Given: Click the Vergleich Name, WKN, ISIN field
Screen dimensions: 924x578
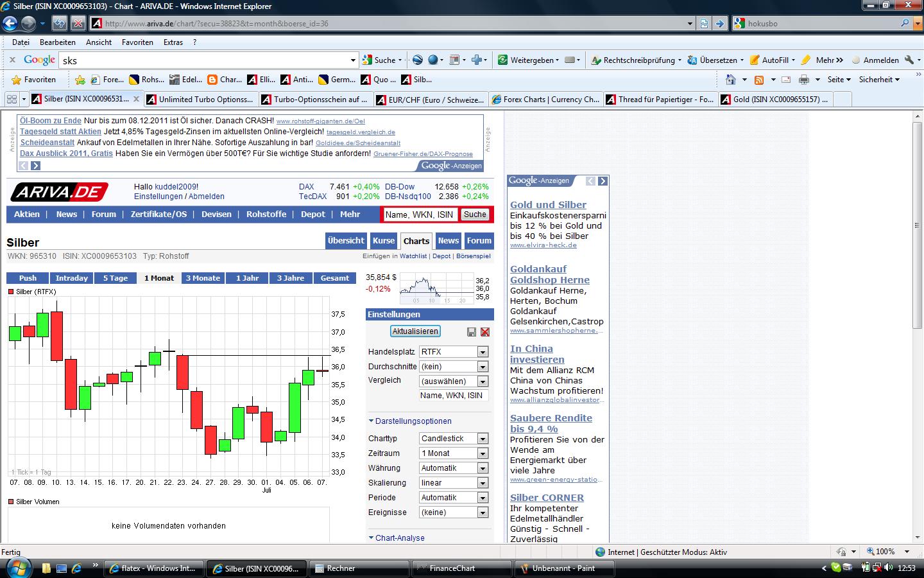Looking at the screenshot, I should [x=453, y=396].
